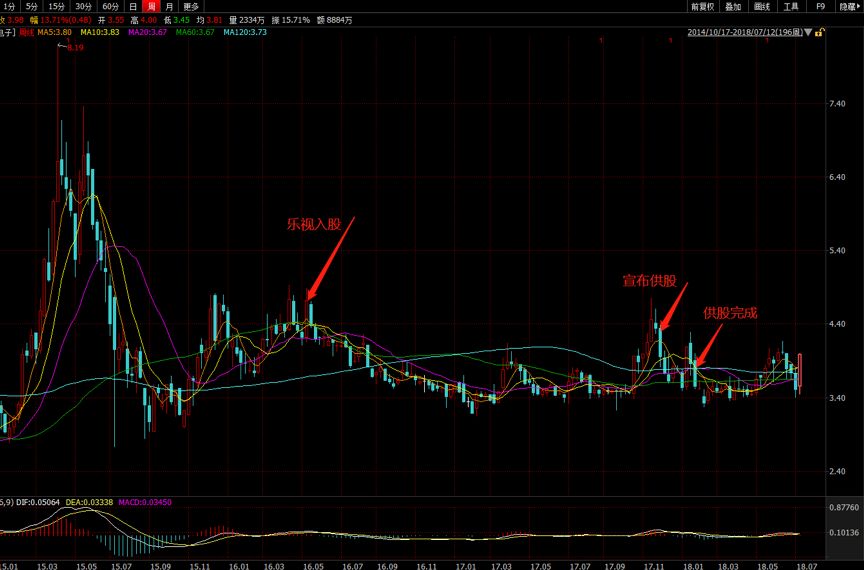This screenshot has height=570, width=864.
Task: Click the DEA:0.03338 MACD value
Action: pyautogui.click(x=89, y=502)
